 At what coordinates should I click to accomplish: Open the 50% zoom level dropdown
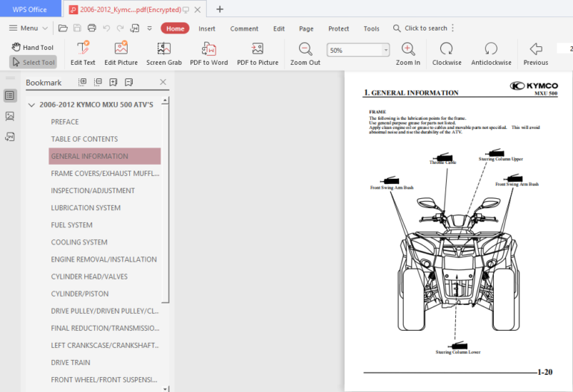pos(386,50)
